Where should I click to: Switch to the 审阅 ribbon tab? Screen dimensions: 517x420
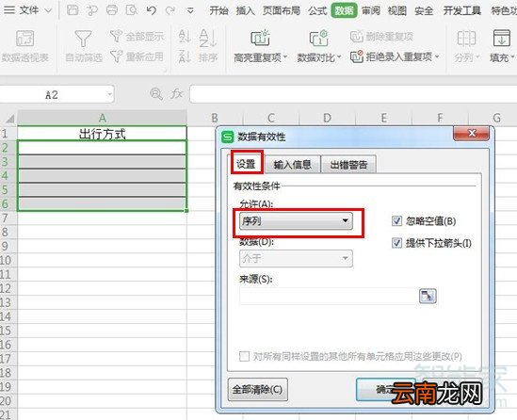coord(371,10)
